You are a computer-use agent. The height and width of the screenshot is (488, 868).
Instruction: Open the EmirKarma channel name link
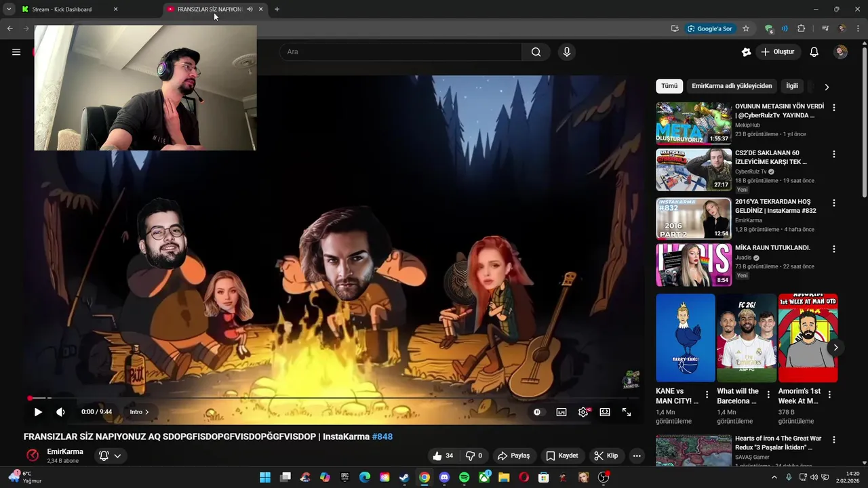tap(65, 451)
